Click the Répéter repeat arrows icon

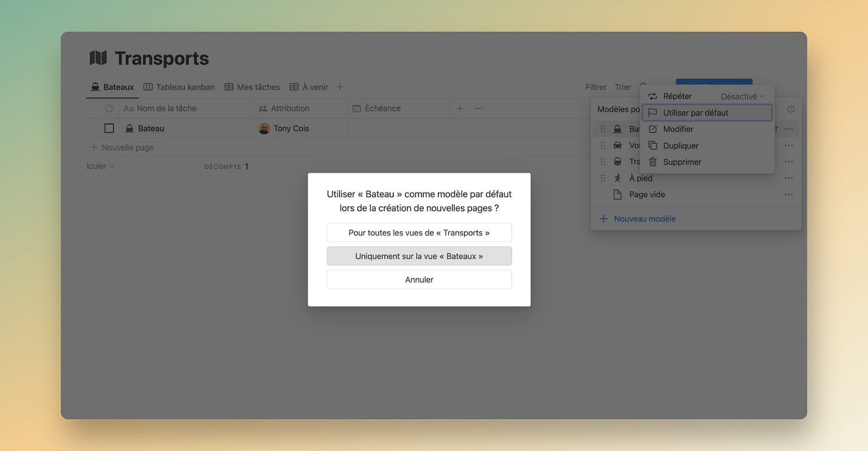pyautogui.click(x=653, y=96)
